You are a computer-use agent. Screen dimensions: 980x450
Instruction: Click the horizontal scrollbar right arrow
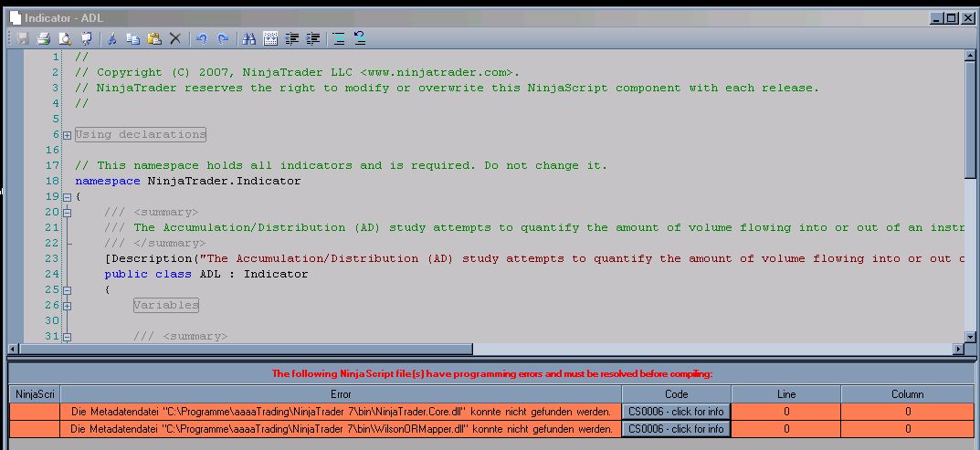click(x=959, y=349)
